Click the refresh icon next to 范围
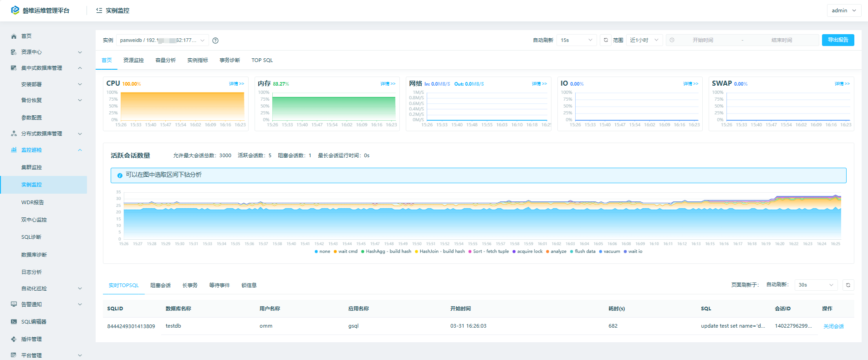868x360 pixels. click(x=606, y=40)
